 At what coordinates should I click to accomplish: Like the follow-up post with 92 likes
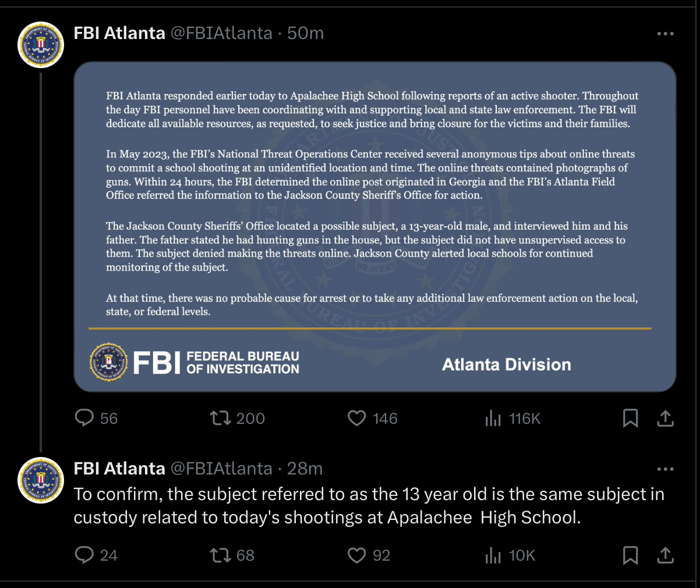(356, 555)
